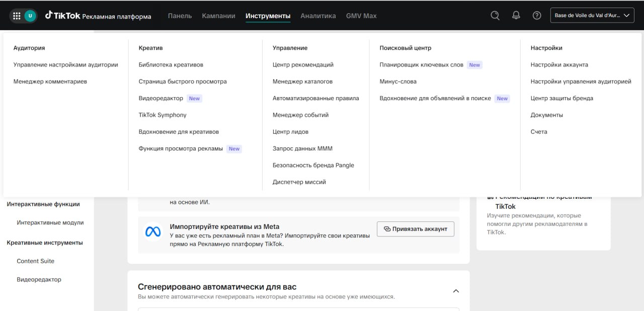Viewport: 644px width, 311px height.
Task: Open Менеджер каталогов
Action: [302, 82]
